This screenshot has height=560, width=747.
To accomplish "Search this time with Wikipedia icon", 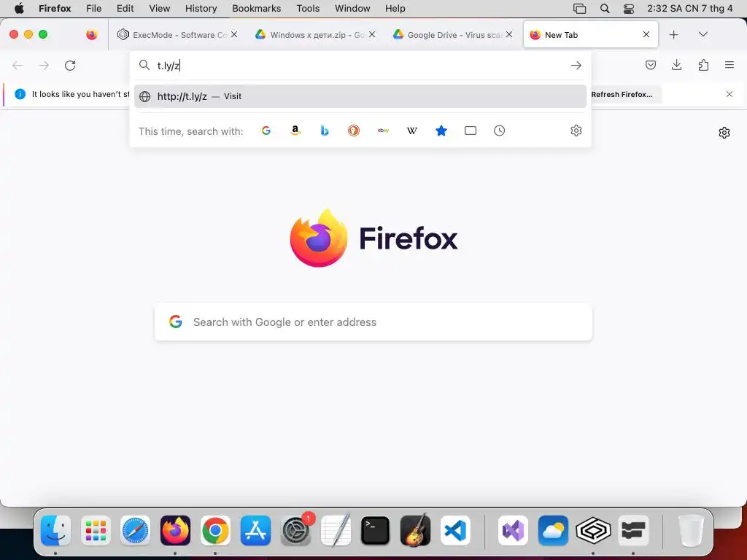I will click(412, 131).
